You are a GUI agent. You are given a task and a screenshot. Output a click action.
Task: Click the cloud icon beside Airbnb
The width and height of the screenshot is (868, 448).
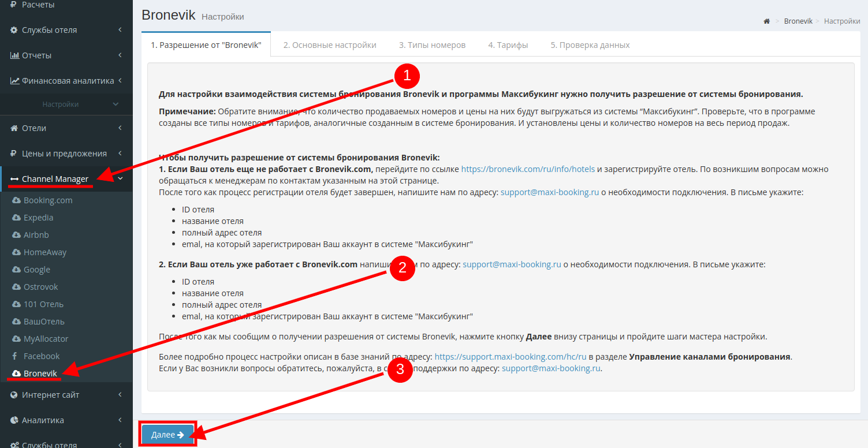point(16,235)
